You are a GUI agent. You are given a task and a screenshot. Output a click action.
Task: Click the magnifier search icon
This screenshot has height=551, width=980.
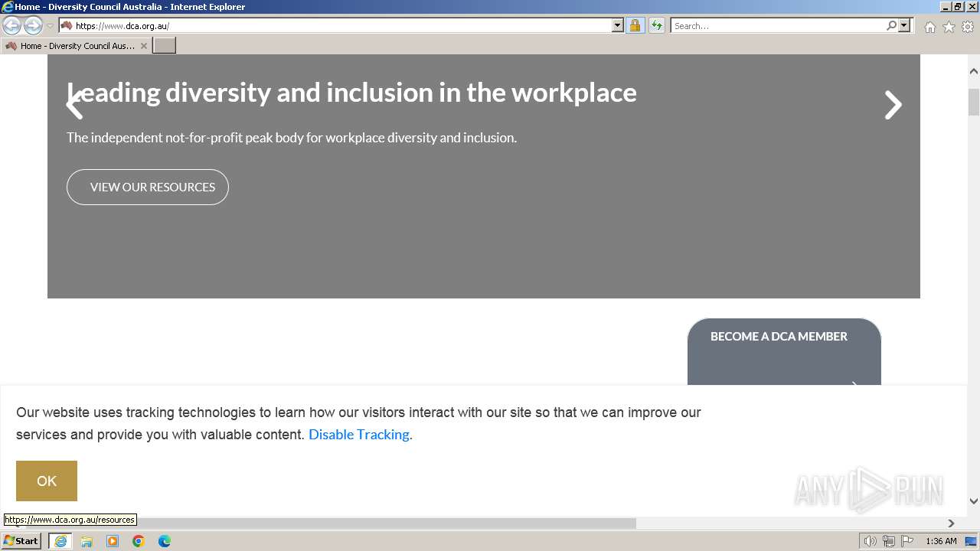coord(891,25)
